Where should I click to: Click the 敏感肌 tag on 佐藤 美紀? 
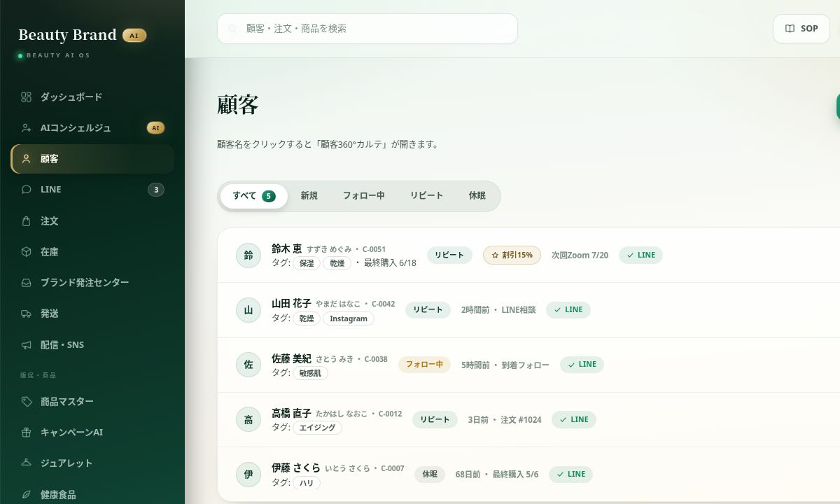tap(310, 373)
